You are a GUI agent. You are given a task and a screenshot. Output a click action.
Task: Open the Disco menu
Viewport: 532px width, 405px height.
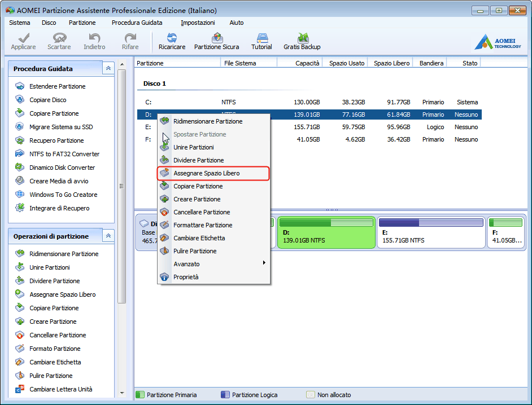[49, 23]
